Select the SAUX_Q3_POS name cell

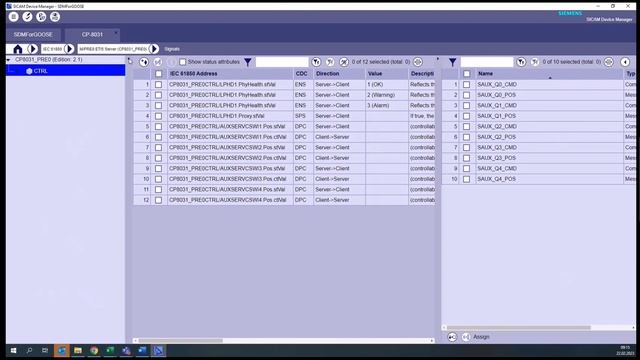point(549,158)
